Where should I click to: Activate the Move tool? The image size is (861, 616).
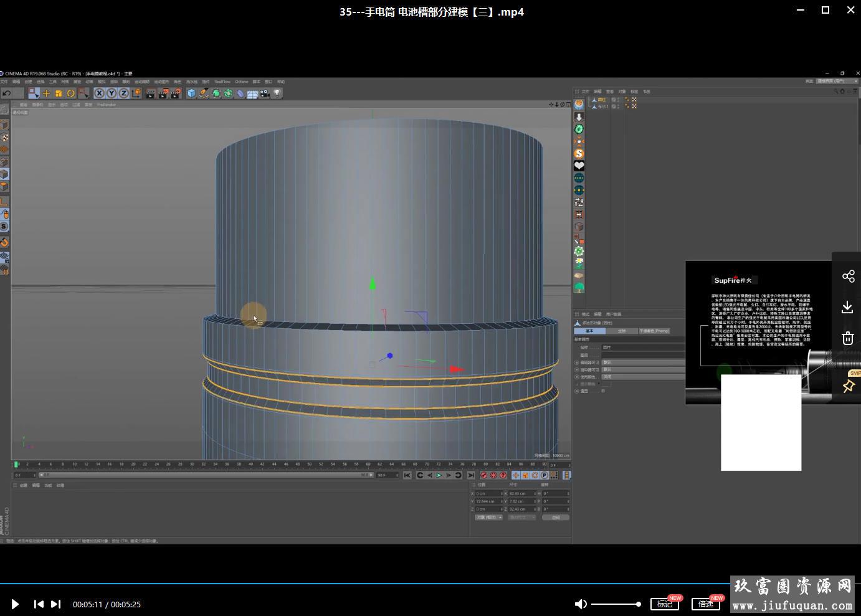coord(46,93)
